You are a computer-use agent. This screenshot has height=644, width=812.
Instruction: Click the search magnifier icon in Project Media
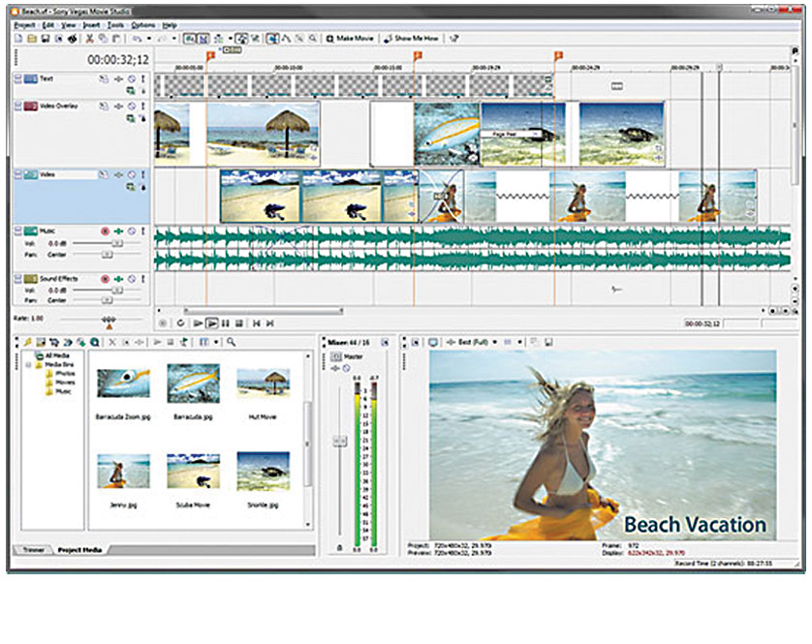point(231,342)
